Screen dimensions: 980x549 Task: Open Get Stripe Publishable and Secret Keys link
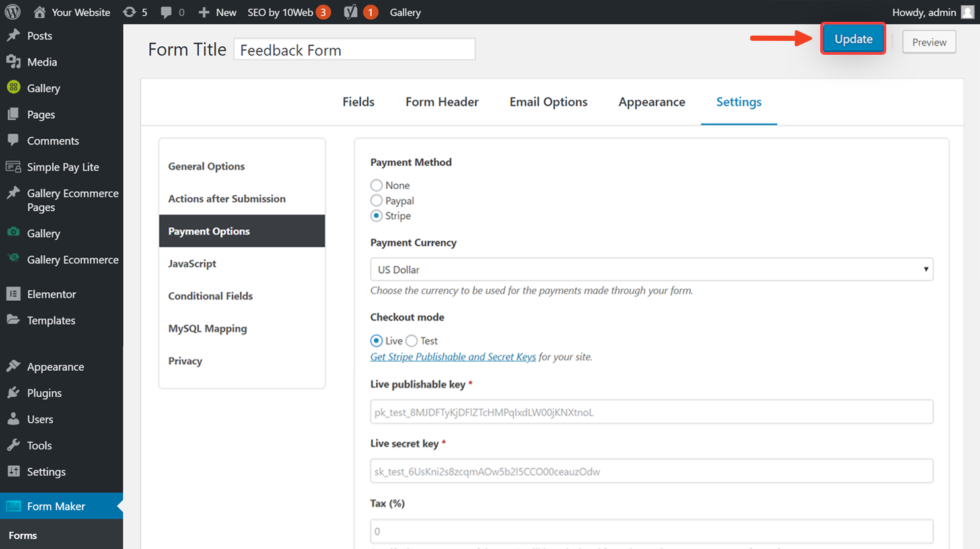pos(453,357)
